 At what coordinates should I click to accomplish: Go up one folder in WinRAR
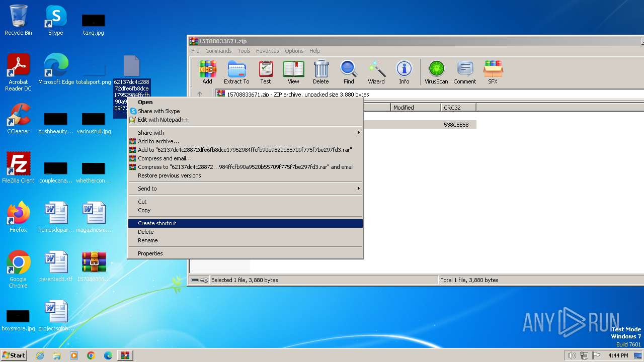click(200, 94)
